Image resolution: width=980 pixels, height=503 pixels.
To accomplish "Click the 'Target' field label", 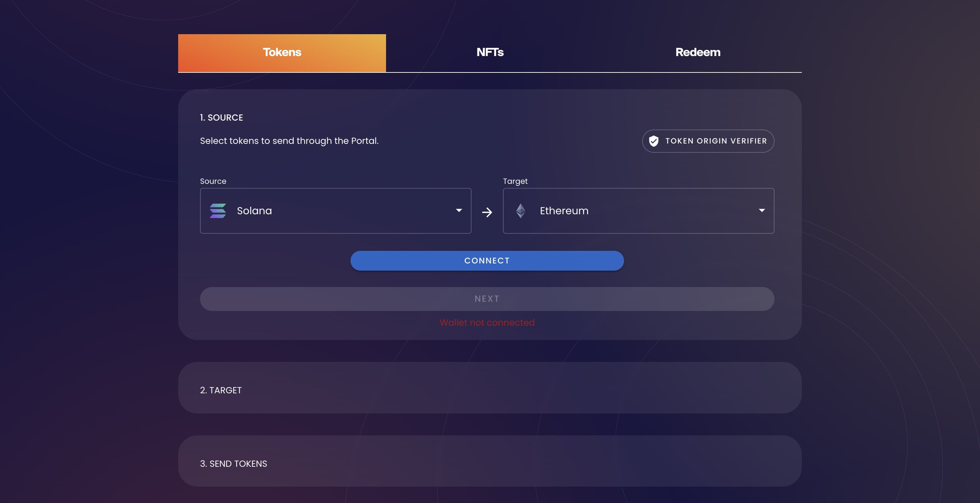I will [x=515, y=181].
